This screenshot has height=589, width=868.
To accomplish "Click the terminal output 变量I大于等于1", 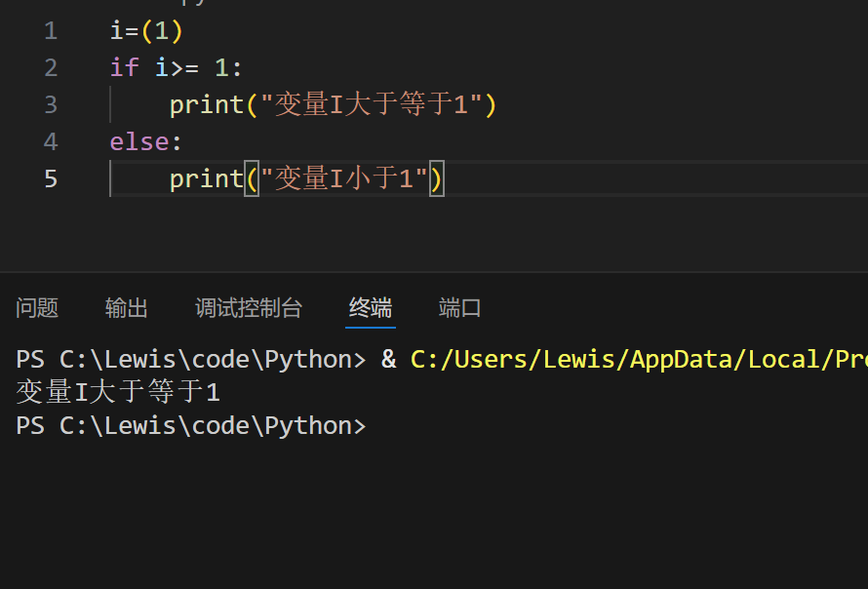I will point(118,392).
